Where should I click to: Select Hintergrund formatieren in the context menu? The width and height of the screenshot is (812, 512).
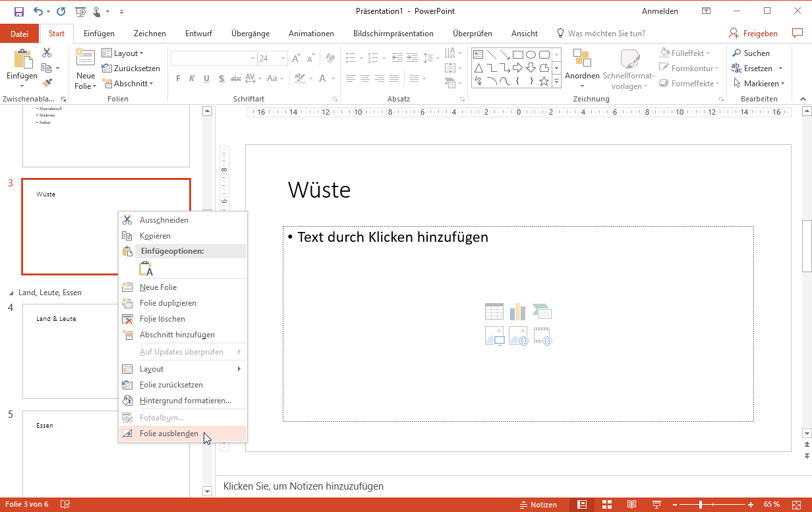tap(183, 401)
